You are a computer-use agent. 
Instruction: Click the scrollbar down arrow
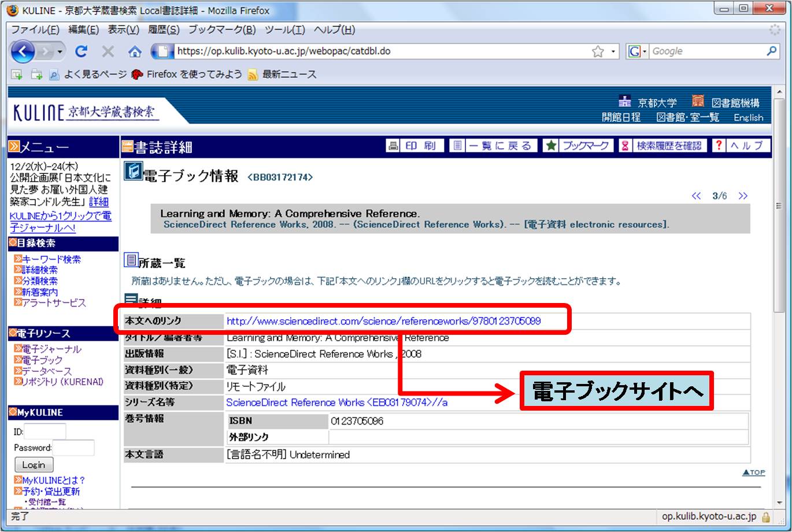[778, 503]
